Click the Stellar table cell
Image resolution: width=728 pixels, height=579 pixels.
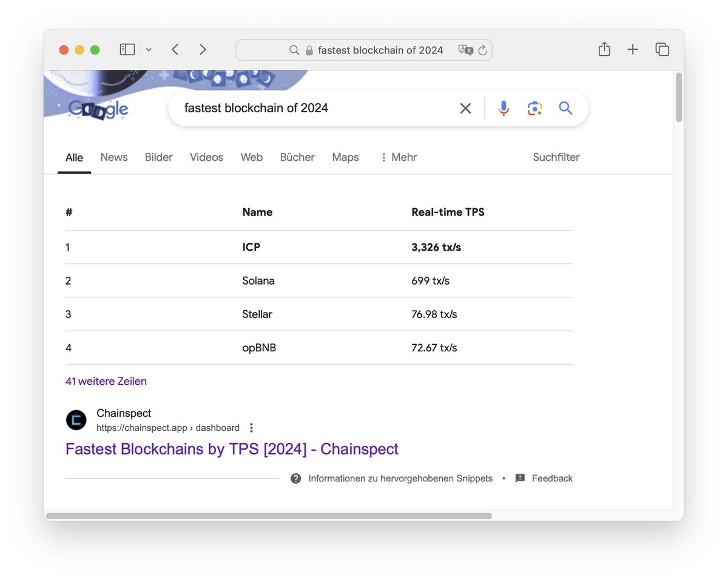coord(257,314)
